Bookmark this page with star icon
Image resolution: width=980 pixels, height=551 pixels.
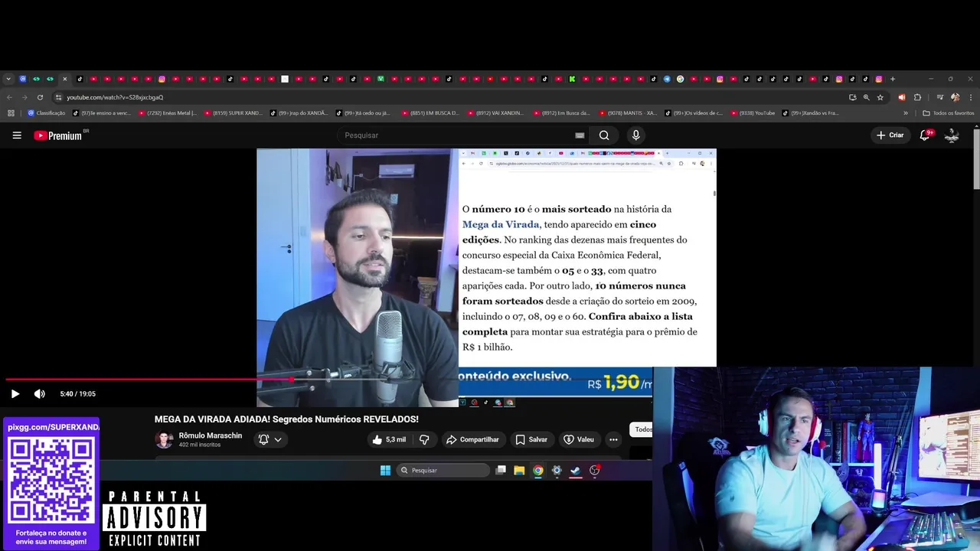880,97
